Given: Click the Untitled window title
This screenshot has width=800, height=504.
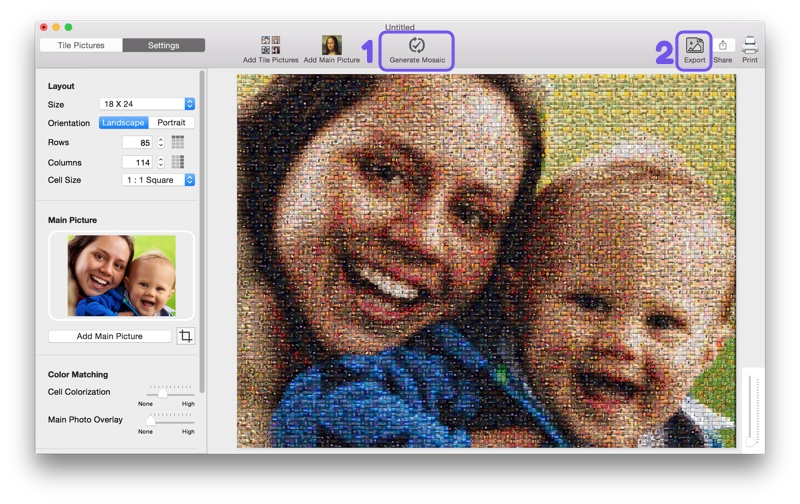Looking at the screenshot, I should click(399, 27).
